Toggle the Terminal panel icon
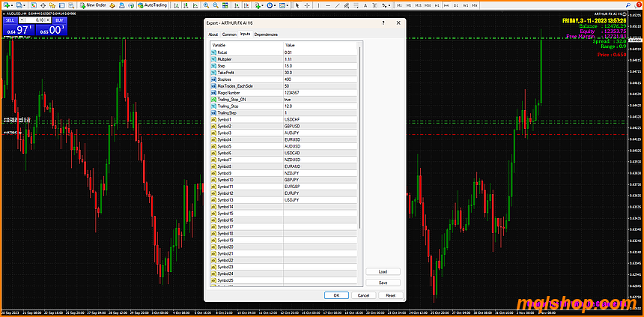Screen dimensions: 644x317 (61, 5)
